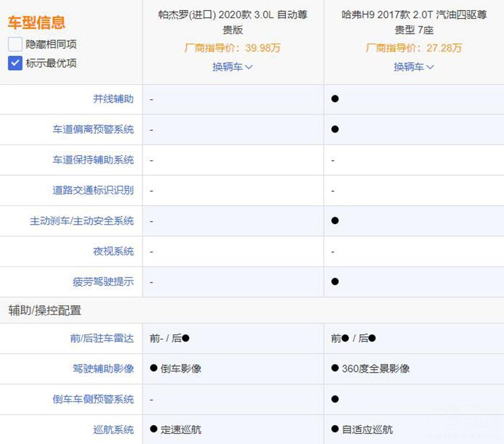
Task: Open the 前/后驻车雷达 link
Action: click(x=102, y=338)
